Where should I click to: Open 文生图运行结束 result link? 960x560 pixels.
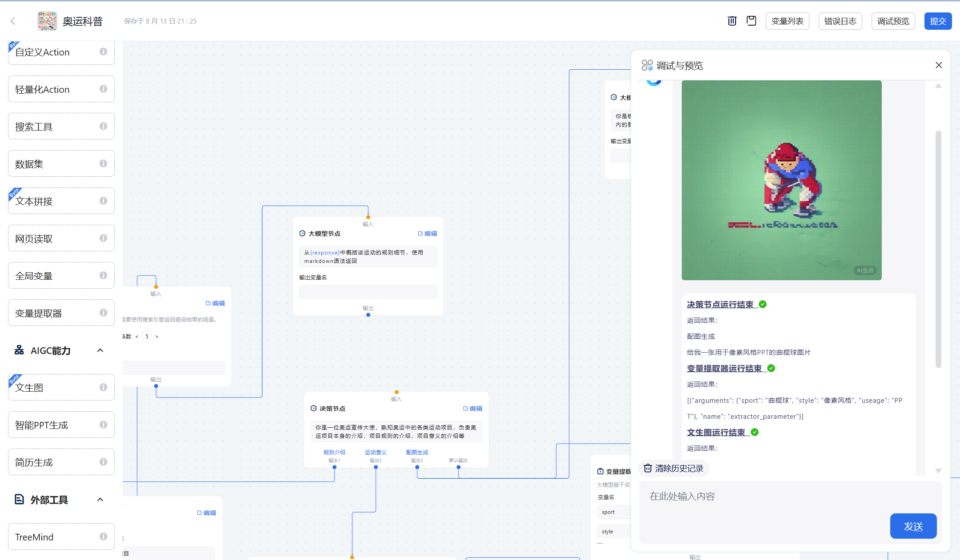pyautogui.click(x=716, y=432)
